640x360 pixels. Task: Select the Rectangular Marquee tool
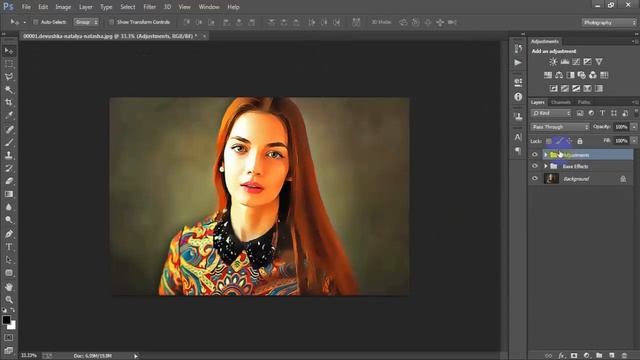(9, 64)
